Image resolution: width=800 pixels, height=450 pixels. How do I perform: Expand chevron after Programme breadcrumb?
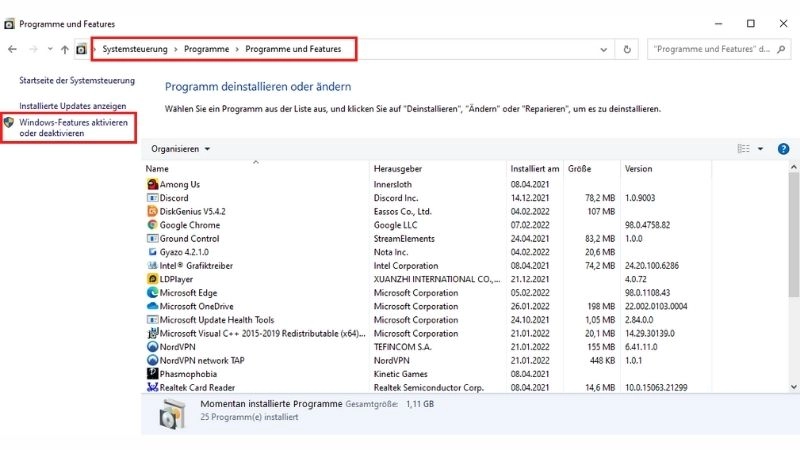[237, 49]
